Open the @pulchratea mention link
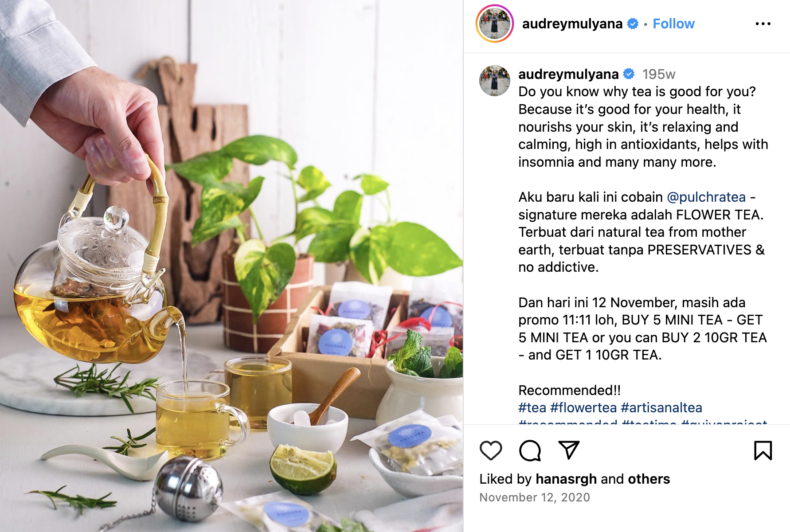The width and height of the screenshot is (790, 532). tap(706, 197)
